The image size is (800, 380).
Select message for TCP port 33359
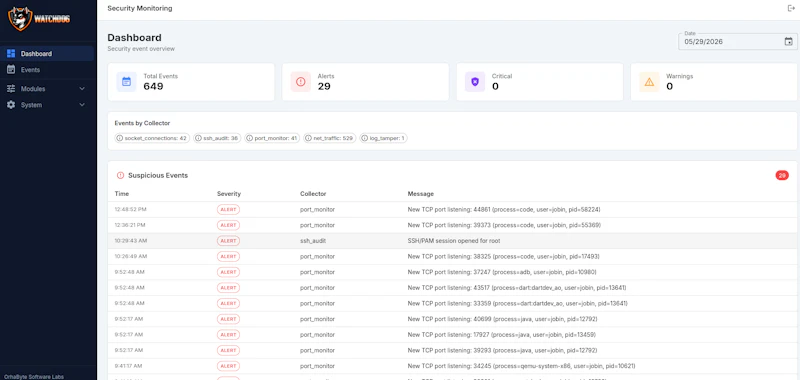pyautogui.click(x=517, y=303)
